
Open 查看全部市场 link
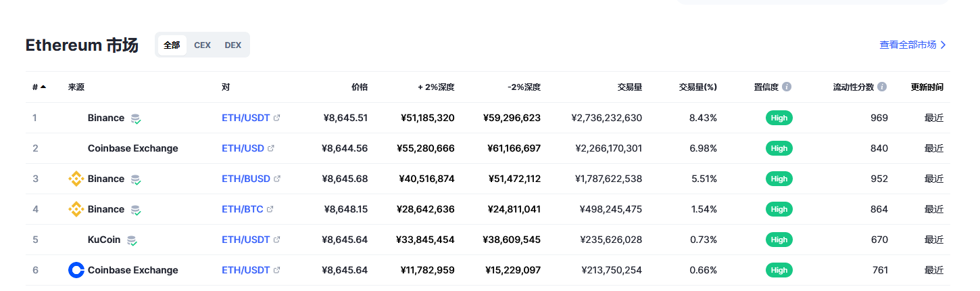[x=912, y=45]
